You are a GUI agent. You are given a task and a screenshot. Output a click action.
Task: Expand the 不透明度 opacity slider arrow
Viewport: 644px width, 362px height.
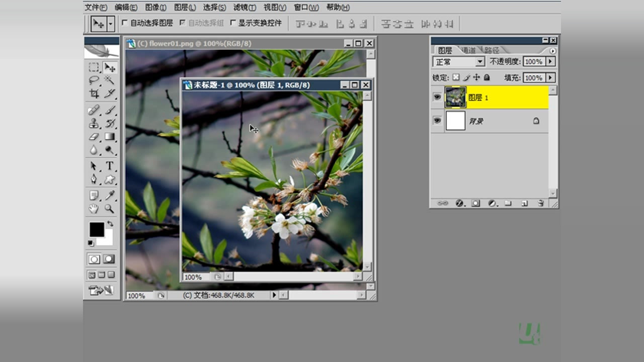point(550,62)
